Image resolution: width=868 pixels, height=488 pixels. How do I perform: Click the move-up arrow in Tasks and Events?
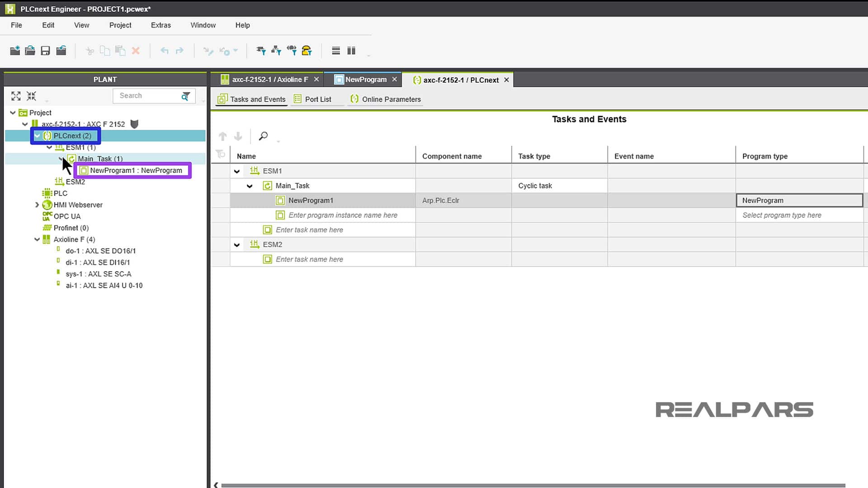pyautogui.click(x=222, y=136)
